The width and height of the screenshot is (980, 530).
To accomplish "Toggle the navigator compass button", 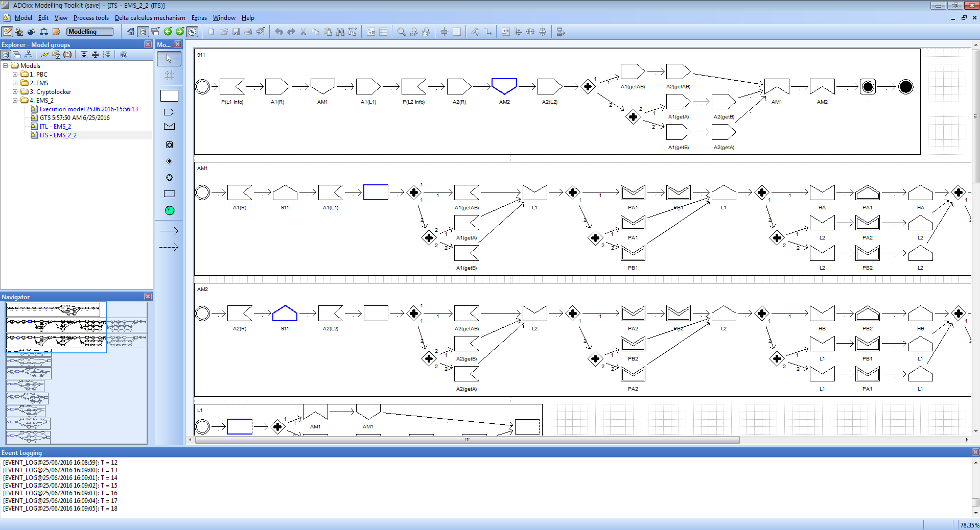I will click(x=192, y=32).
